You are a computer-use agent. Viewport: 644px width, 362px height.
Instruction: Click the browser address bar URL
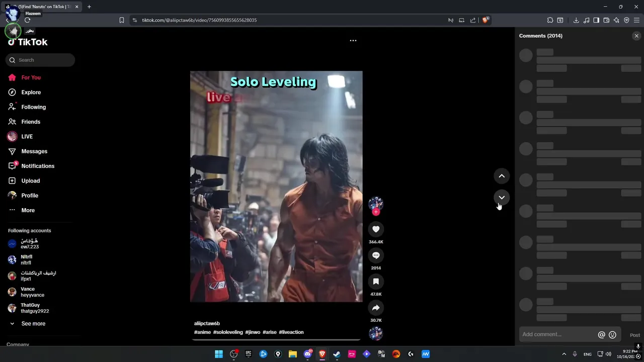click(199, 20)
